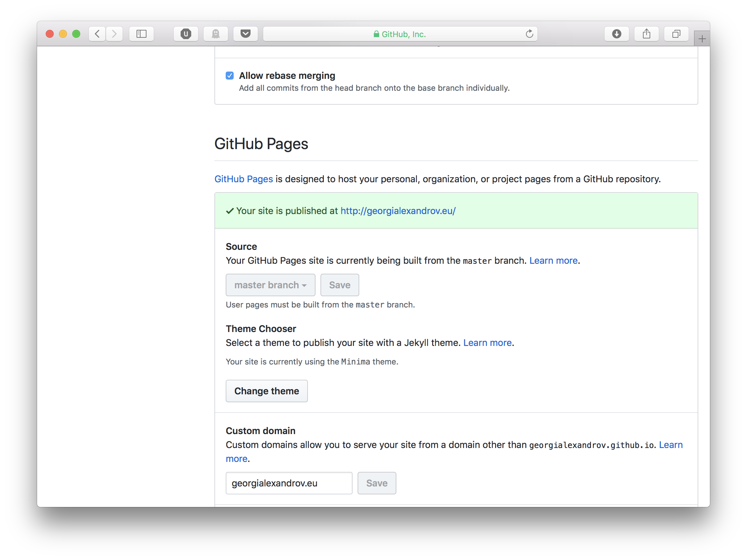Image resolution: width=747 pixels, height=560 pixels.
Task: Click the GitHub Pages published URL
Action: coord(397,210)
